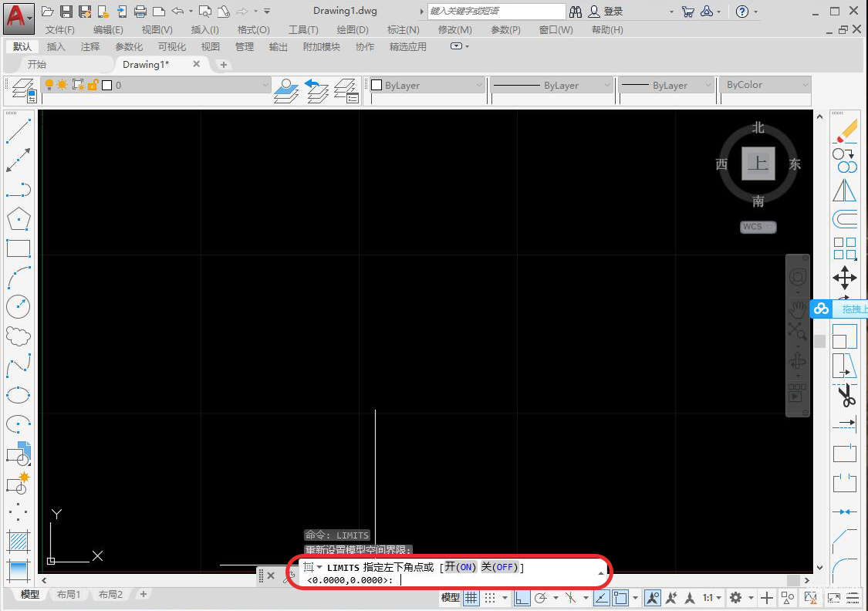Toggle layer 0 on/off light bulb
This screenshot has height=611, width=868.
coord(49,85)
